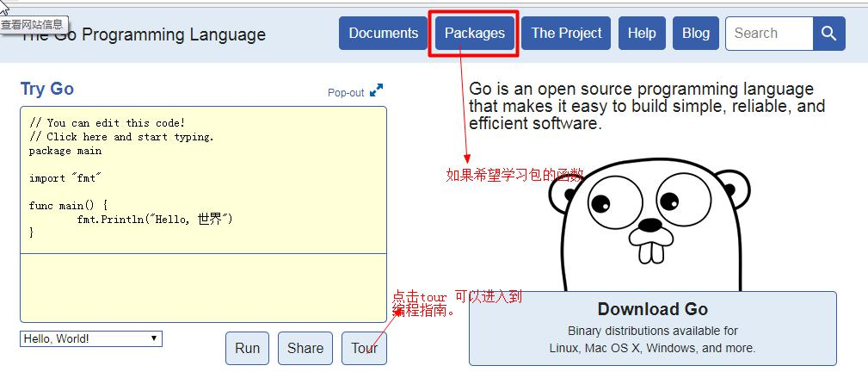The width and height of the screenshot is (868, 372).
Task: Click the Try Go heading
Action: [x=47, y=89]
